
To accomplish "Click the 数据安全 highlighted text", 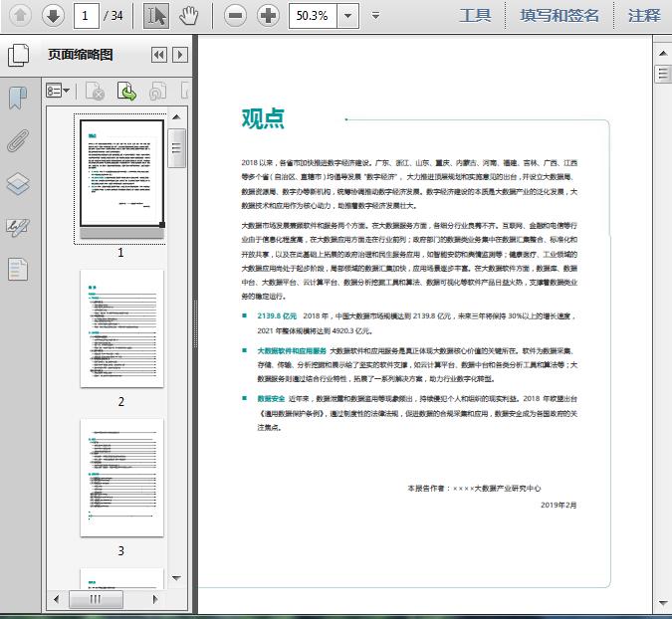I will pos(271,399).
